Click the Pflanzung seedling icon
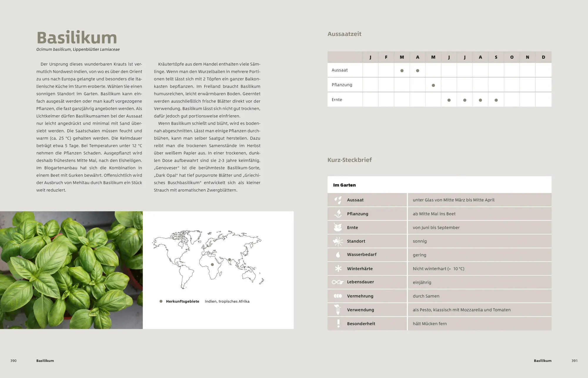588x378 pixels. 338,214
